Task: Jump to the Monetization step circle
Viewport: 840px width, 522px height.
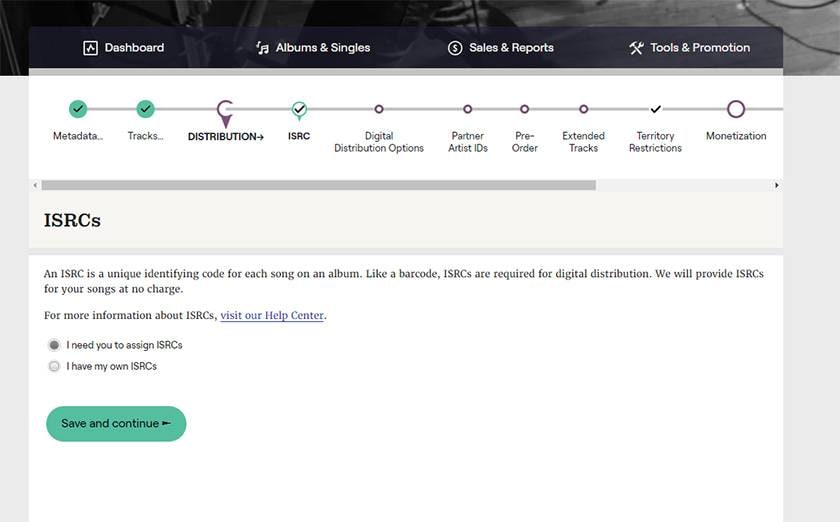Action: pyautogui.click(x=736, y=109)
